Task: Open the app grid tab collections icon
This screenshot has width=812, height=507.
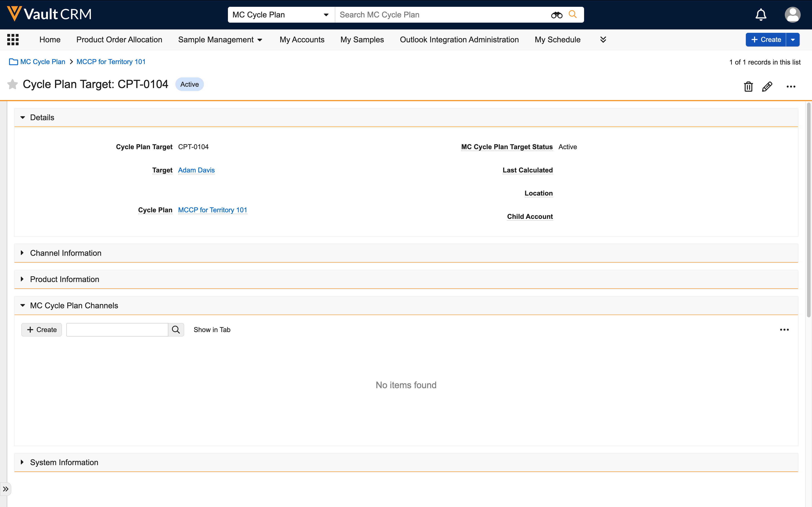Action: pos(13,40)
